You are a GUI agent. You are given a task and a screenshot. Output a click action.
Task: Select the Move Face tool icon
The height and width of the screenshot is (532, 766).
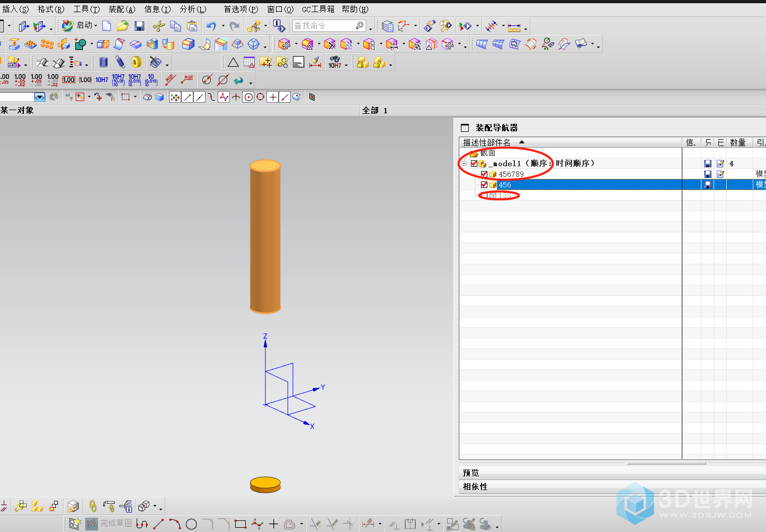pyautogui.click(x=284, y=44)
